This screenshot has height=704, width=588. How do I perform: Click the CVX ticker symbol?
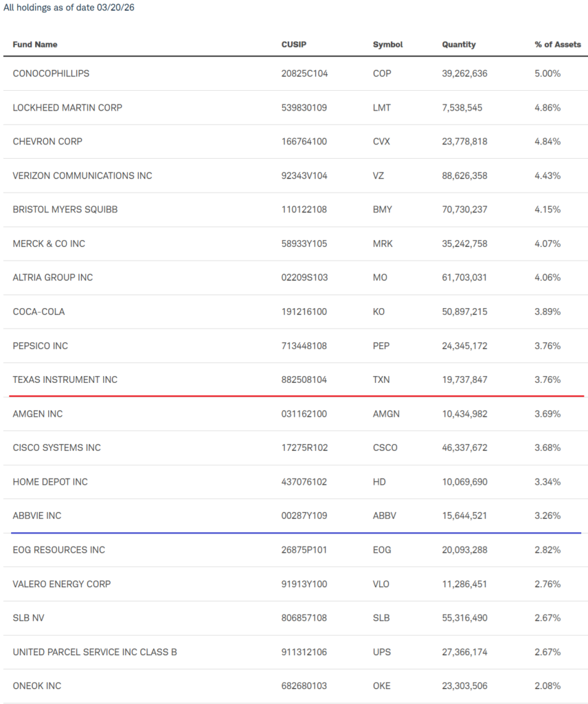pos(381,142)
